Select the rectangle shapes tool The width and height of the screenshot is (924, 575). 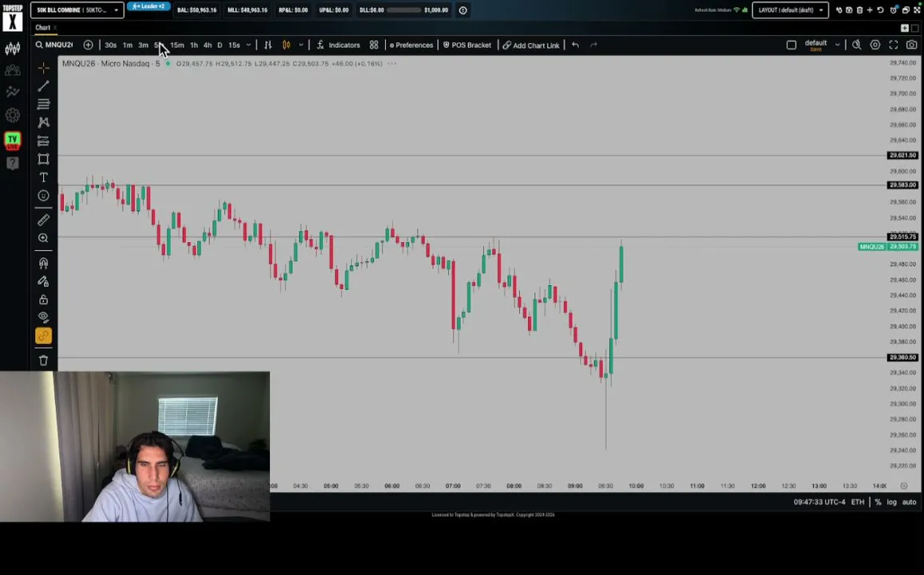click(44, 159)
